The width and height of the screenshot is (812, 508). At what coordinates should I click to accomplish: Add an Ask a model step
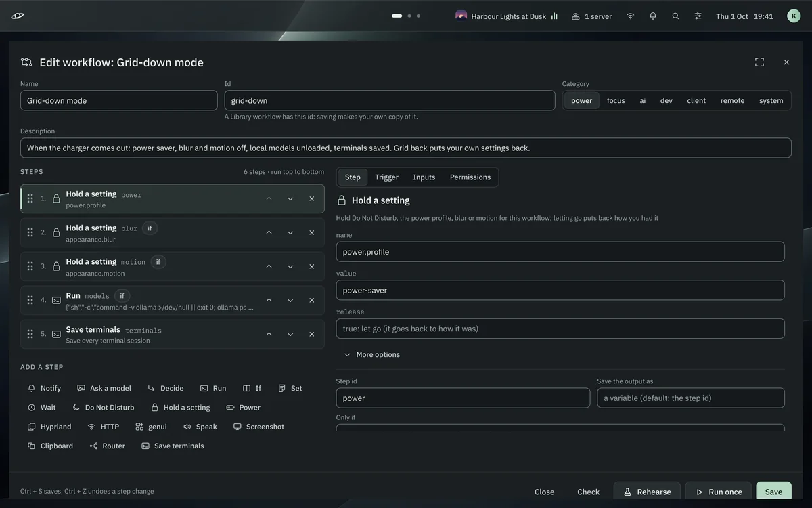click(104, 388)
